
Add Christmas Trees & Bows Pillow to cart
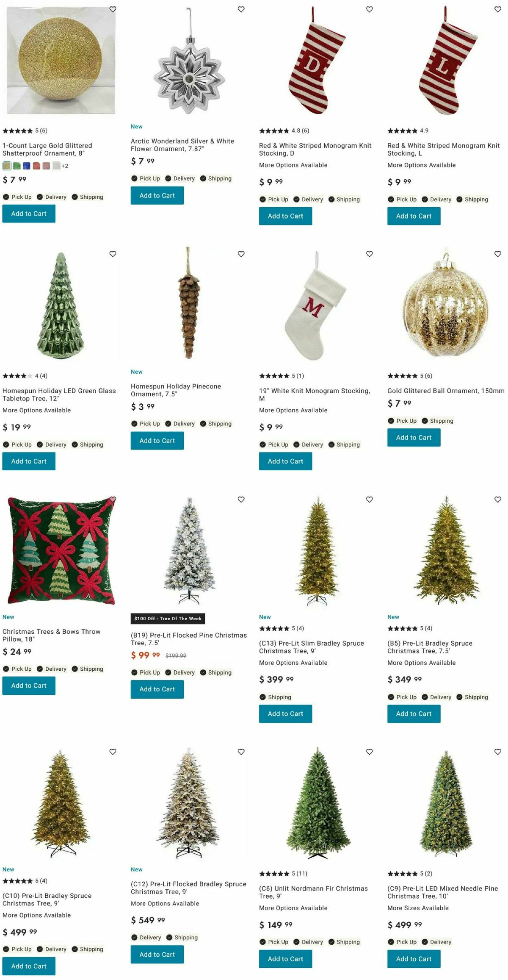click(x=29, y=686)
